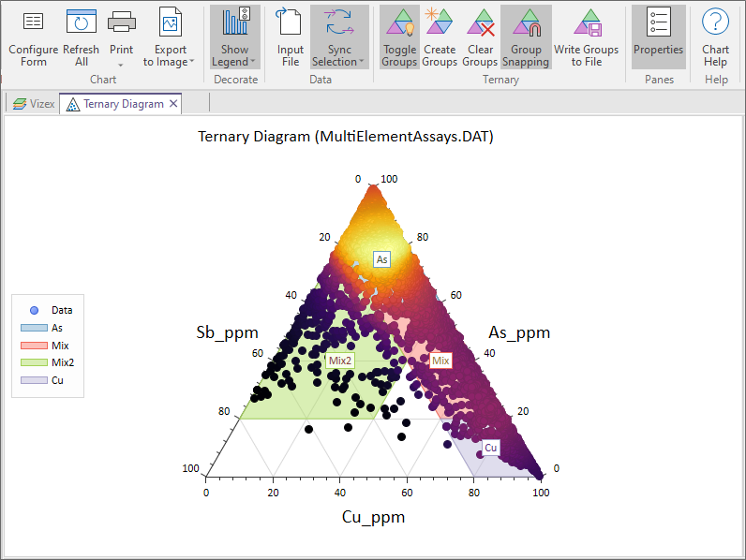Open the Export to Image dropdown
746x560 pixels.
pos(191,62)
